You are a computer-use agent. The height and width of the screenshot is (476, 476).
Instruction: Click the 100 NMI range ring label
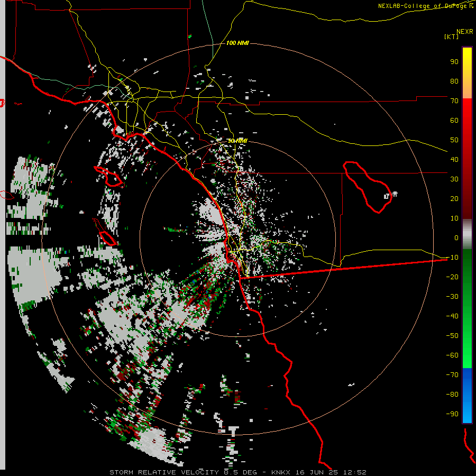point(237,43)
